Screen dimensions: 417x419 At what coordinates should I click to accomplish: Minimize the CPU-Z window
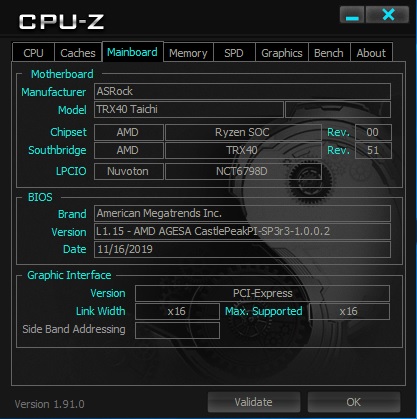(352, 15)
